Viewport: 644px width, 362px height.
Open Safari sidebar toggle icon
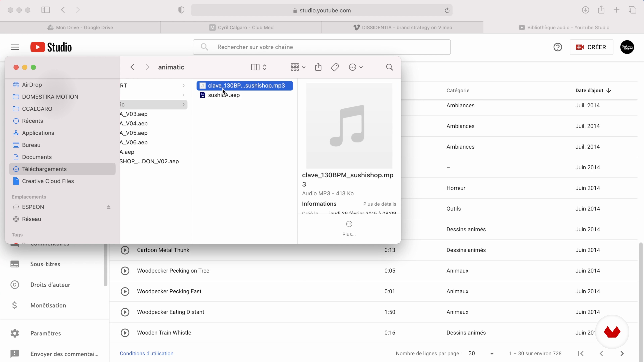(45, 10)
